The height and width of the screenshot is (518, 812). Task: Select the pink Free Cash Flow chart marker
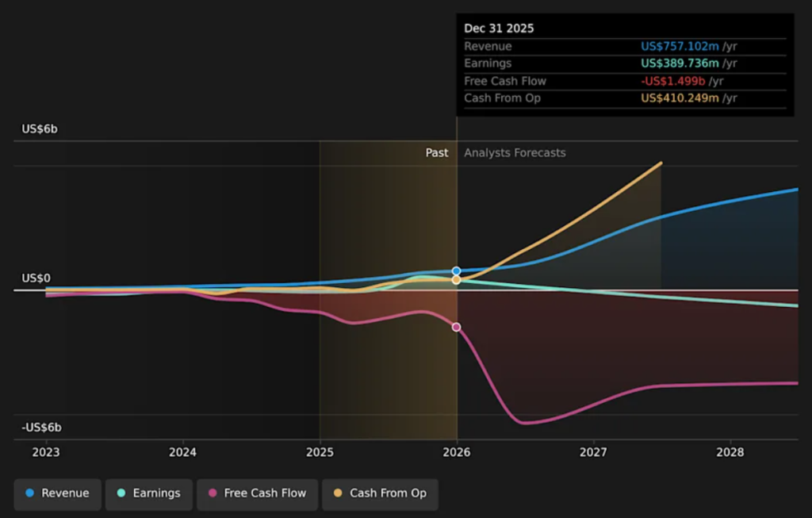point(456,326)
